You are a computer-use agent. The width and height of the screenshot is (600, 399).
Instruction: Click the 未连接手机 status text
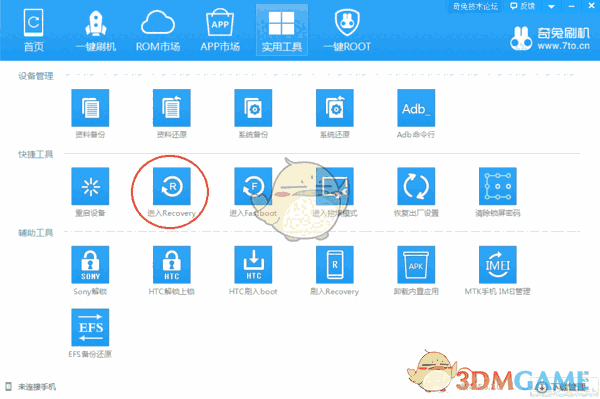click(x=37, y=387)
